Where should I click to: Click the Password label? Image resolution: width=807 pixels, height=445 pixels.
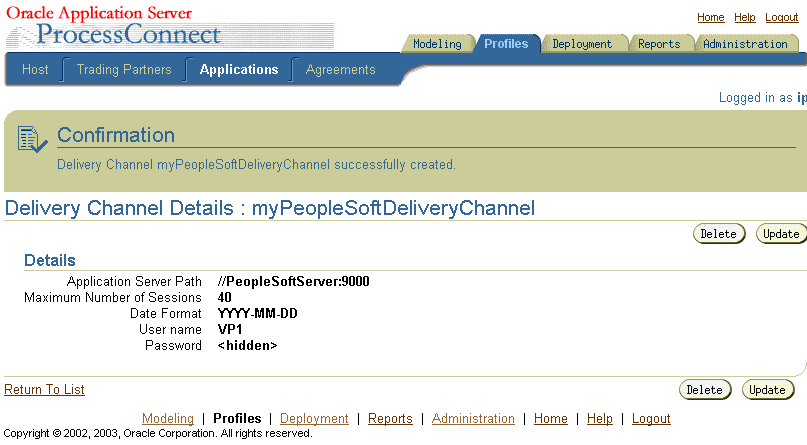[173, 345]
